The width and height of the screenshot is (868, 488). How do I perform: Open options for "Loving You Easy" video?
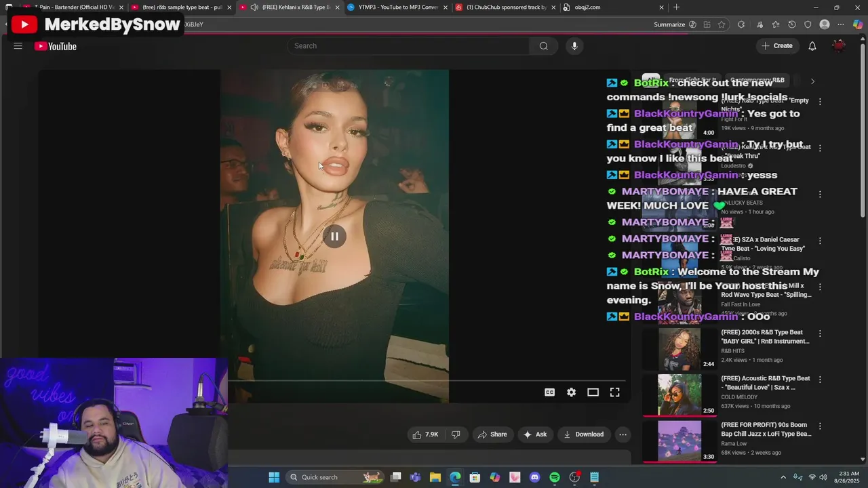click(820, 241)
